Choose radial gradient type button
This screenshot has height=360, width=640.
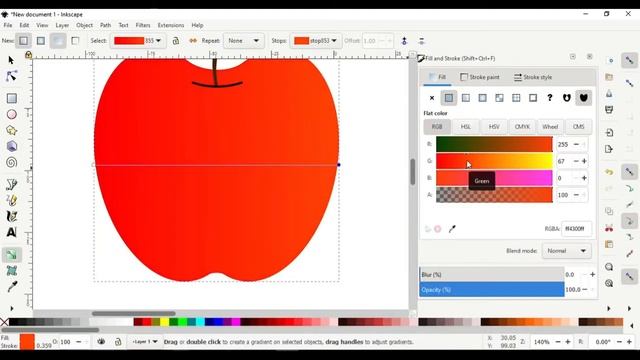[x=41, y=41]
